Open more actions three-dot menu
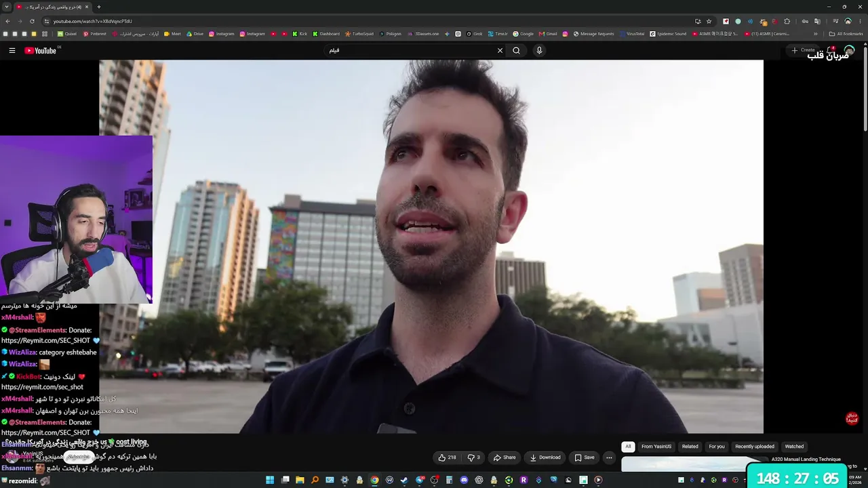868x488 pixels. pos(609,457)
